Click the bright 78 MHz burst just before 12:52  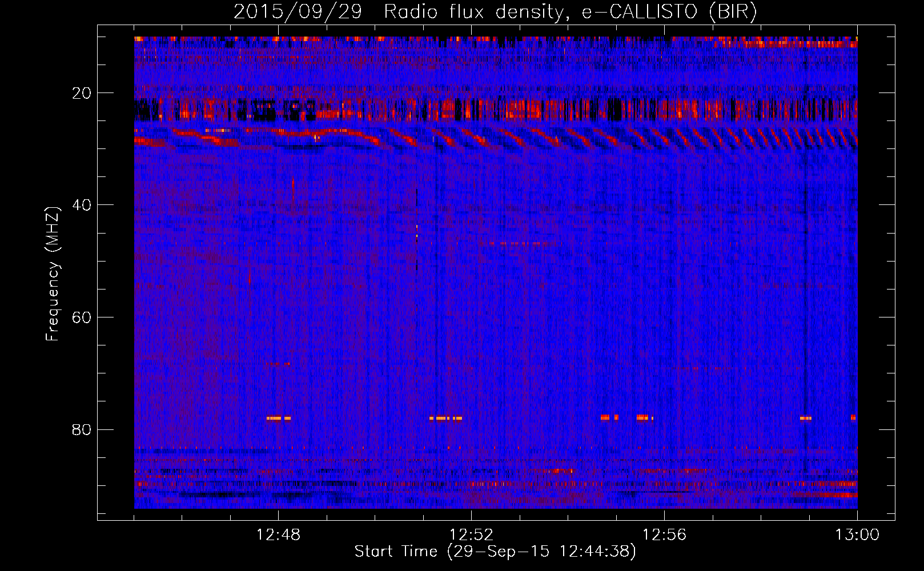pyautogui.click(x=445, y=418)
